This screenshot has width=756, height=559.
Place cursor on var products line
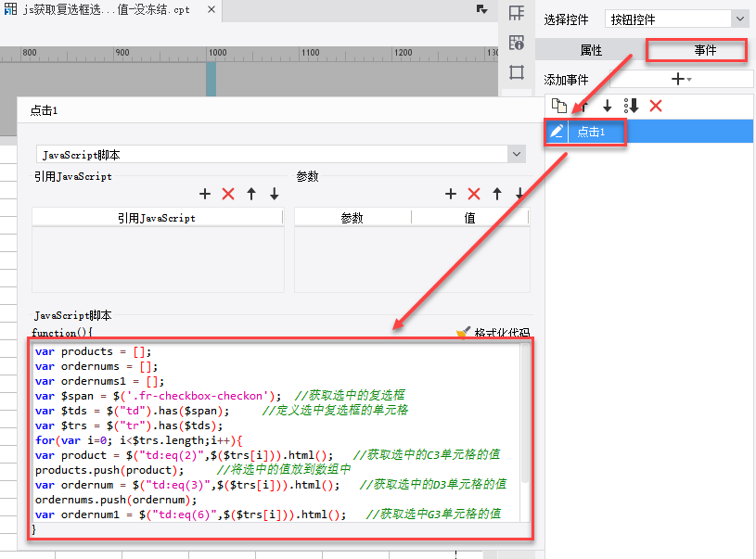tap(93, 351)
